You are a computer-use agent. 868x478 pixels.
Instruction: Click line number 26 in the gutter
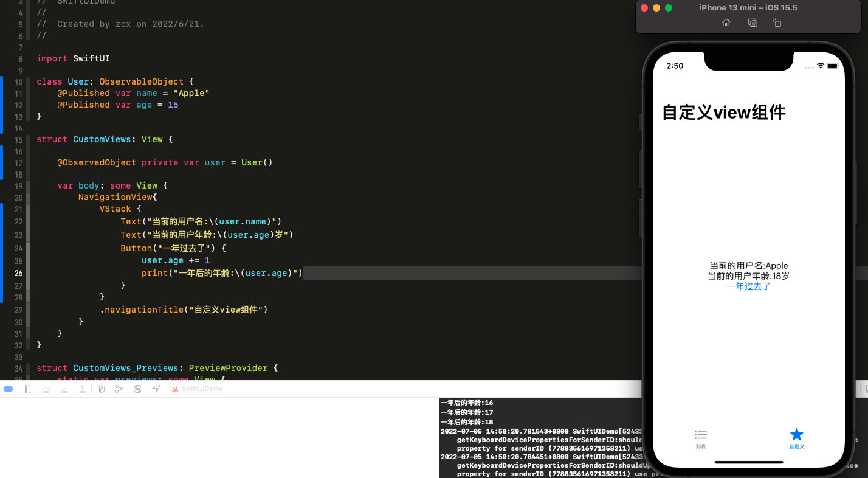coord(18,273)
